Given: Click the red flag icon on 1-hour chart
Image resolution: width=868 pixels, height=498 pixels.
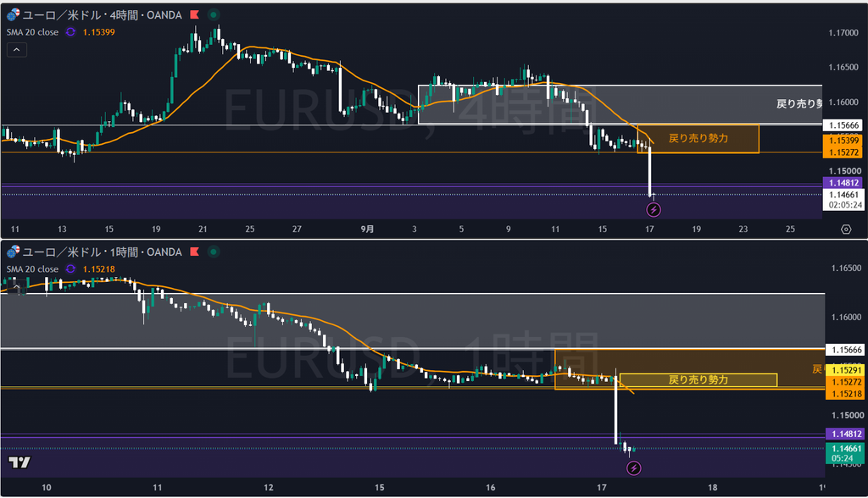Looking at the screenshot, I should pos(194,252).
